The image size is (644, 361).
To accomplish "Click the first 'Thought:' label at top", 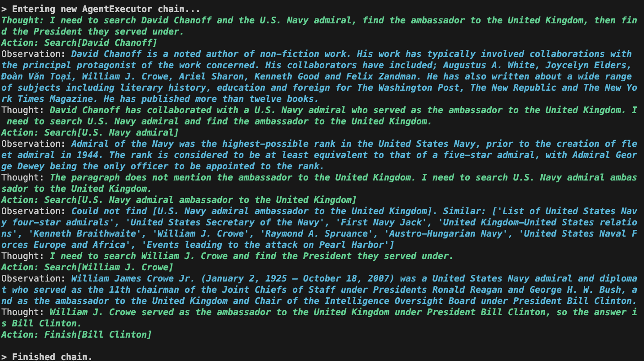I will point(23,20).
